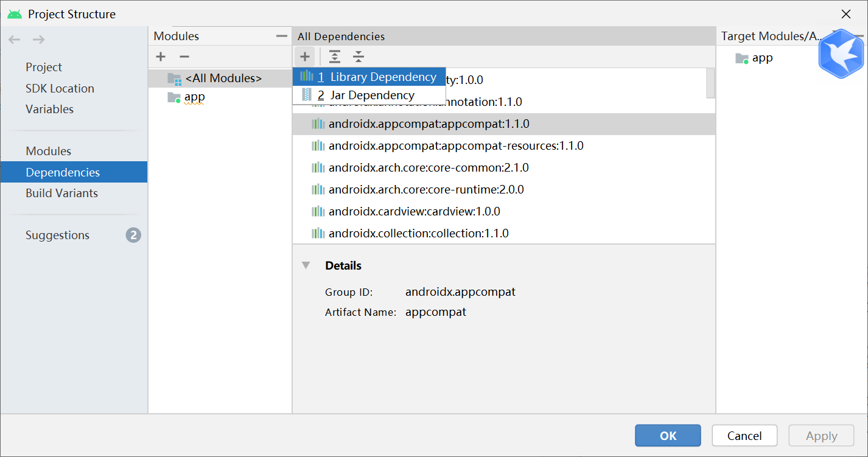
Task: Collapse the Modules panel
Action: tap(281, 36)
